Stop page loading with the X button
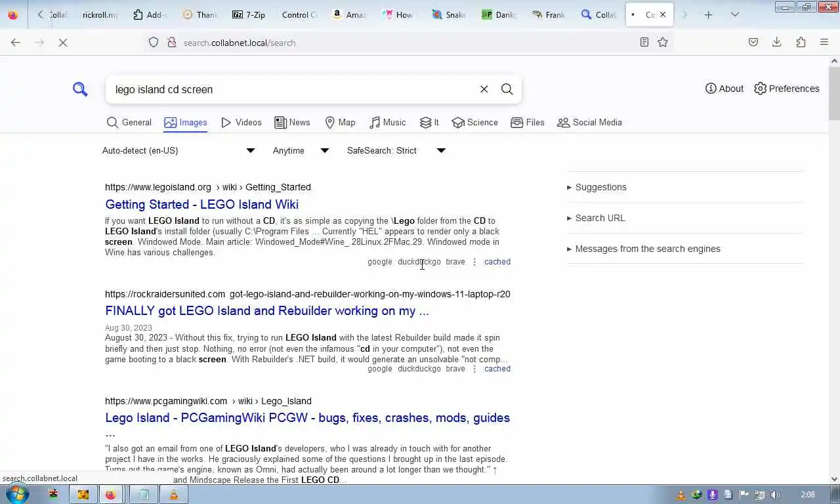The height and width of the screenshot is (504, 840). pyautogui.click(x=63, y=43)
